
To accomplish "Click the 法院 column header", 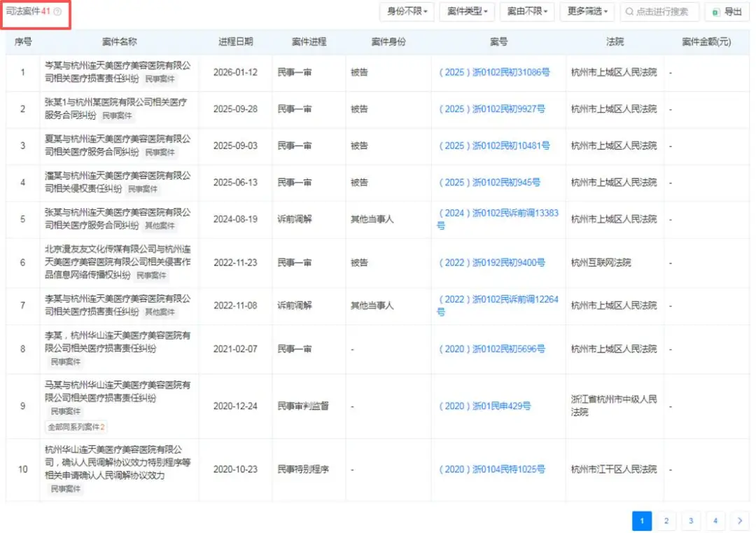I will pyautogui.click(x=615, y=42).
